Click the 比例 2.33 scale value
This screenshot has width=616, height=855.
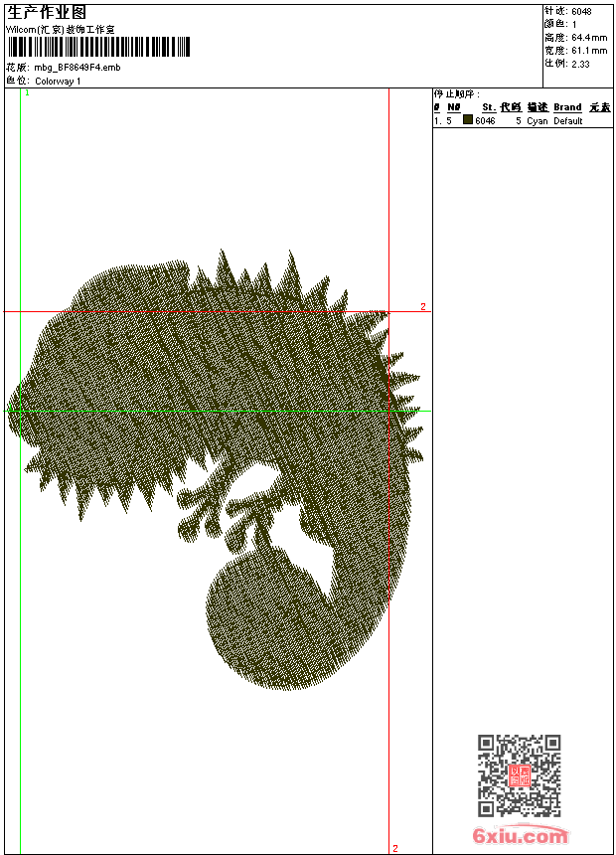click(x=568, y=63)
